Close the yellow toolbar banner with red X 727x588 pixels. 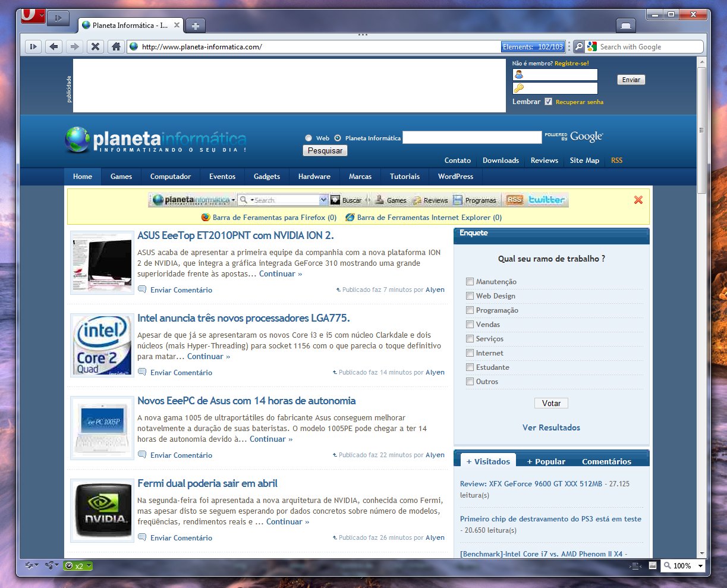pos(638,200)
